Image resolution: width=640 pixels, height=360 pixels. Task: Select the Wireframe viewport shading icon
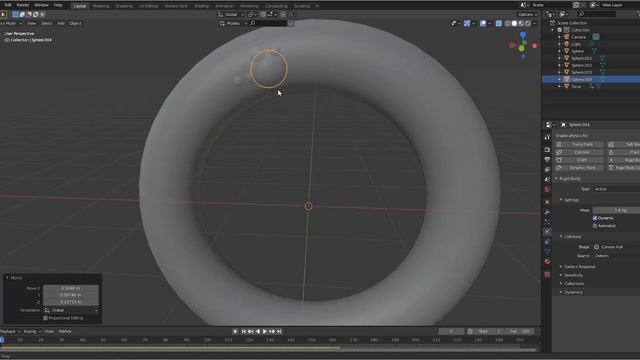(x=507, y=24)
